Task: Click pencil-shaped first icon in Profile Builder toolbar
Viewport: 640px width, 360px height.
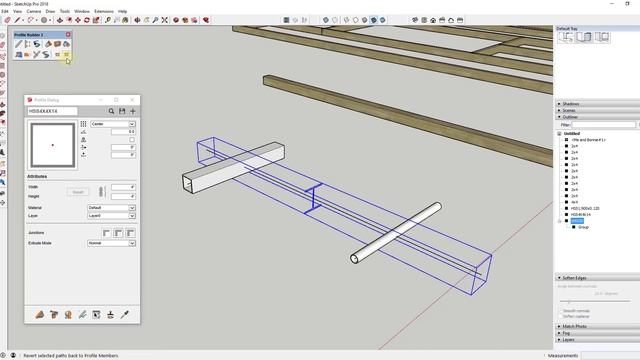Action: (18, 44)
